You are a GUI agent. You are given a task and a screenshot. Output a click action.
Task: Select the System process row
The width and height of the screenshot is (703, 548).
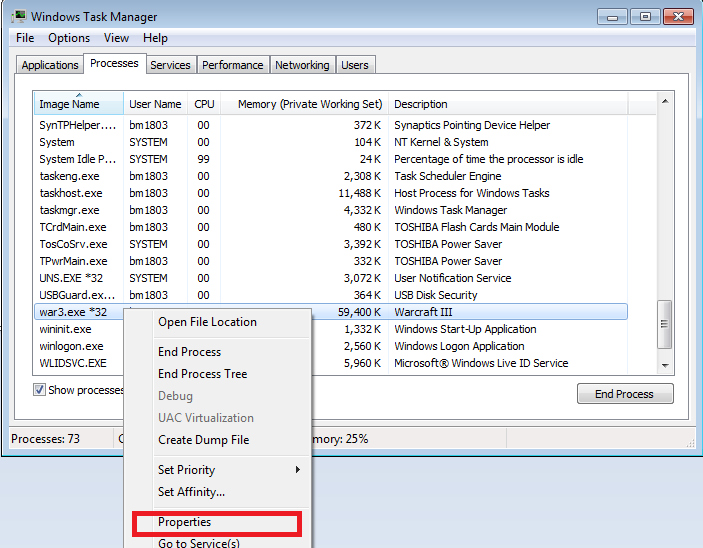click(x=331, y=142)
